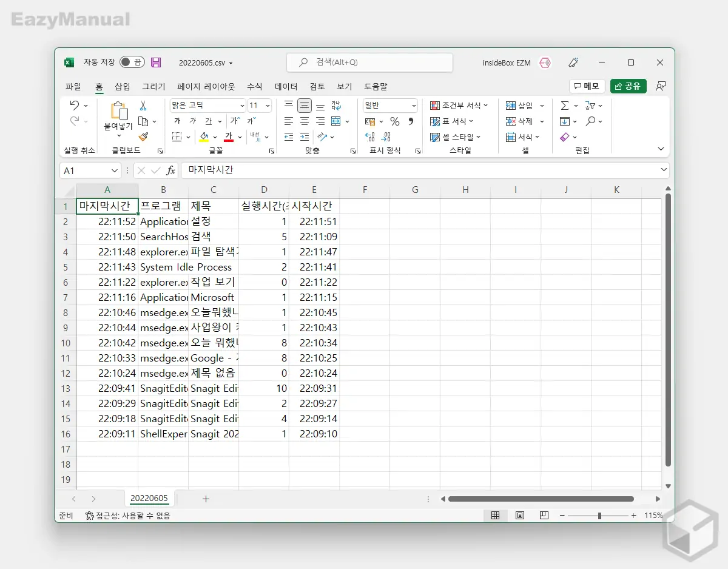Image resolution: width=728 pixels, height=569 pixels.
Task: Toggle center horizontal alignment
Action: (305, 121)
